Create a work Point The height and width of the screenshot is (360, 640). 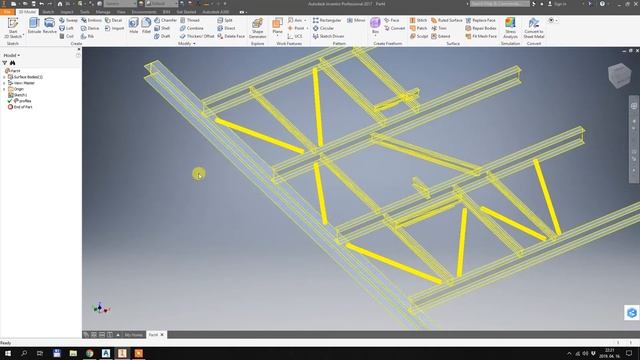tap(296, 28)
